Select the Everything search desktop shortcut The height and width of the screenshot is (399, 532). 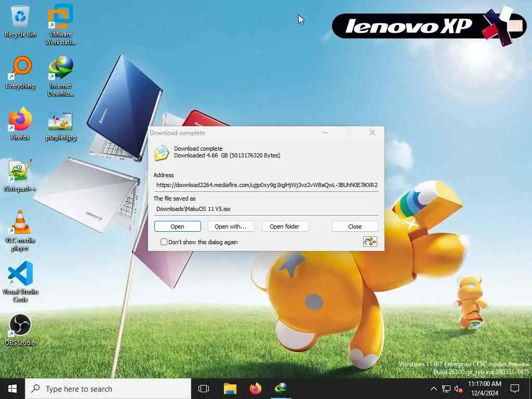pyautogui.click(x=20, y=73)
